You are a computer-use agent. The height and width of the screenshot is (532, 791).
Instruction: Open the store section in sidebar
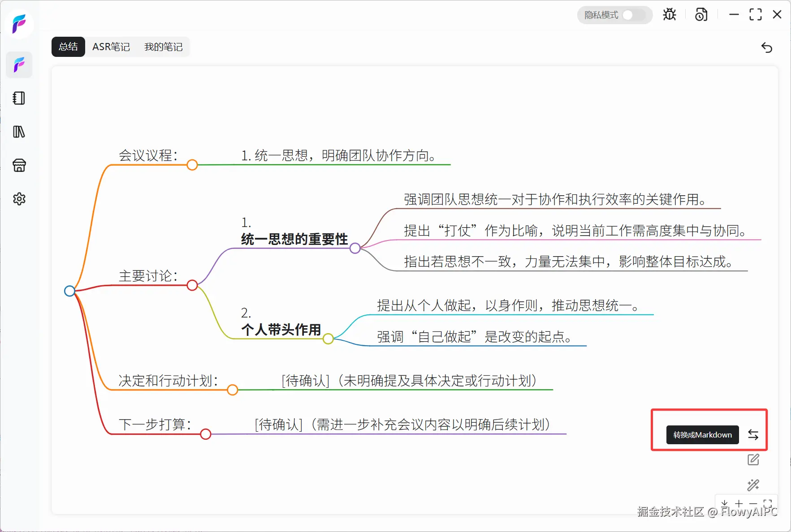point(19,165)
